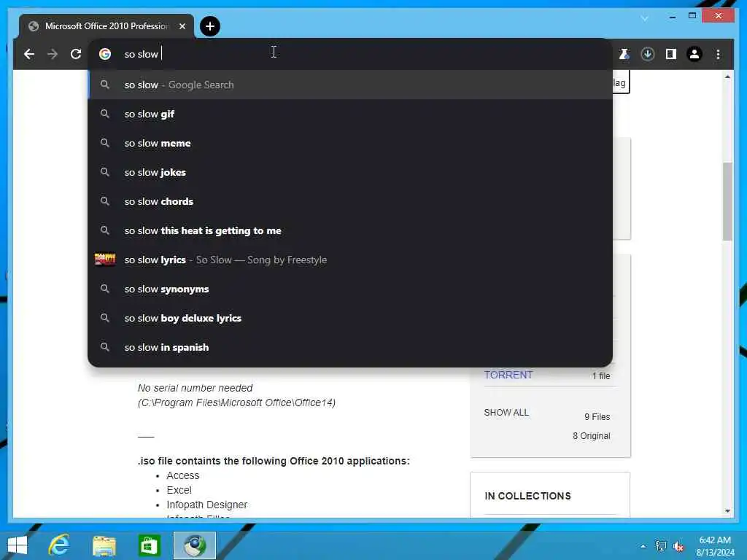Click search icon beside 'so slow gif'
Image resolution: width=747 pixels, height=560 pixels.
[105, 114]
